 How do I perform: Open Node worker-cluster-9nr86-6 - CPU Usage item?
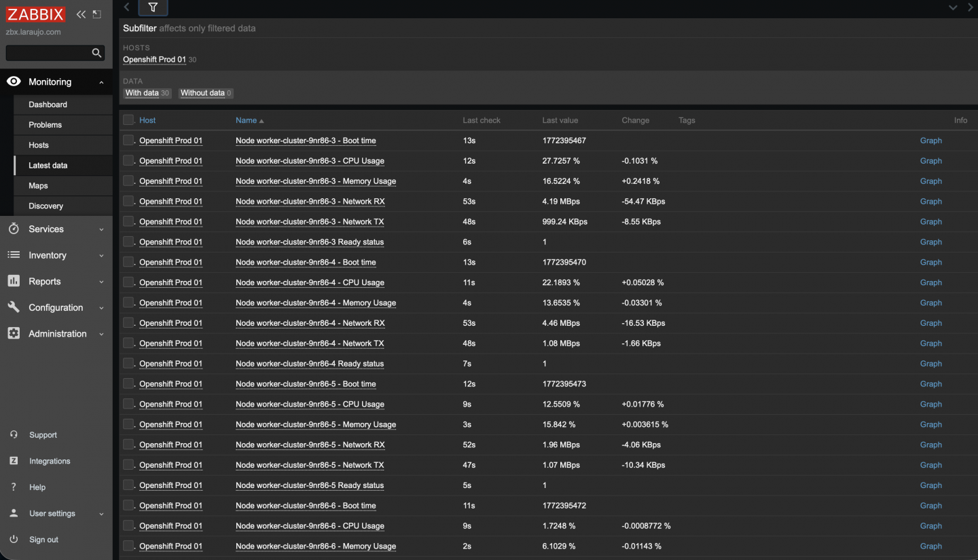[x=310, y=526]
